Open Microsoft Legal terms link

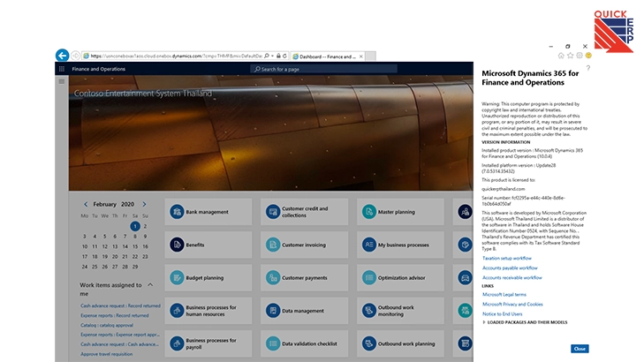coord(504,294)
